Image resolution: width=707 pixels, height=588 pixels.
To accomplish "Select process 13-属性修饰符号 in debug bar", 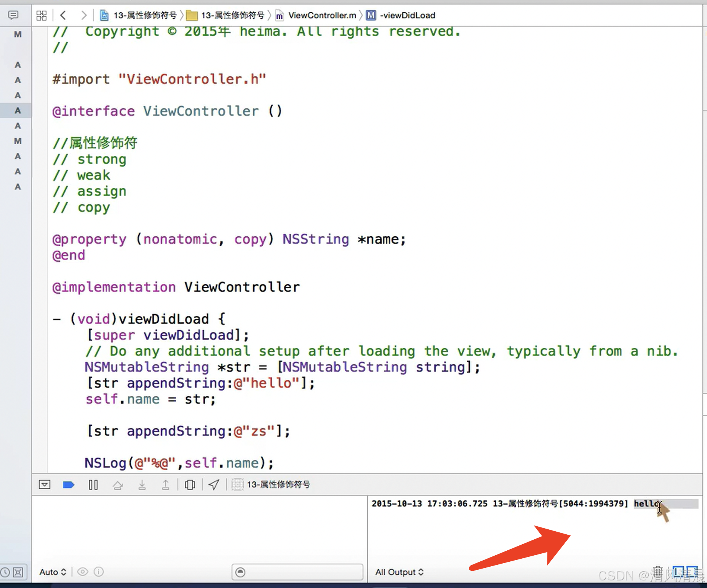I will pos(271,484).
